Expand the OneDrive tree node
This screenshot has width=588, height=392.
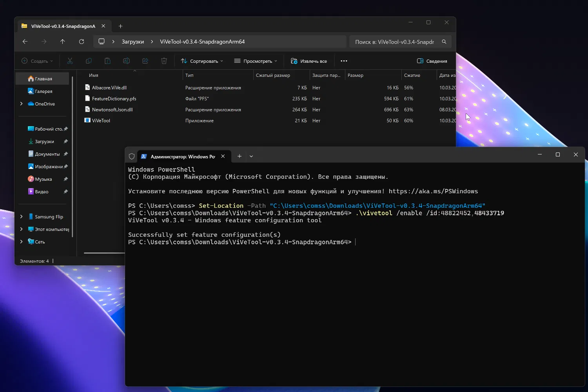[x=22, y=104]
